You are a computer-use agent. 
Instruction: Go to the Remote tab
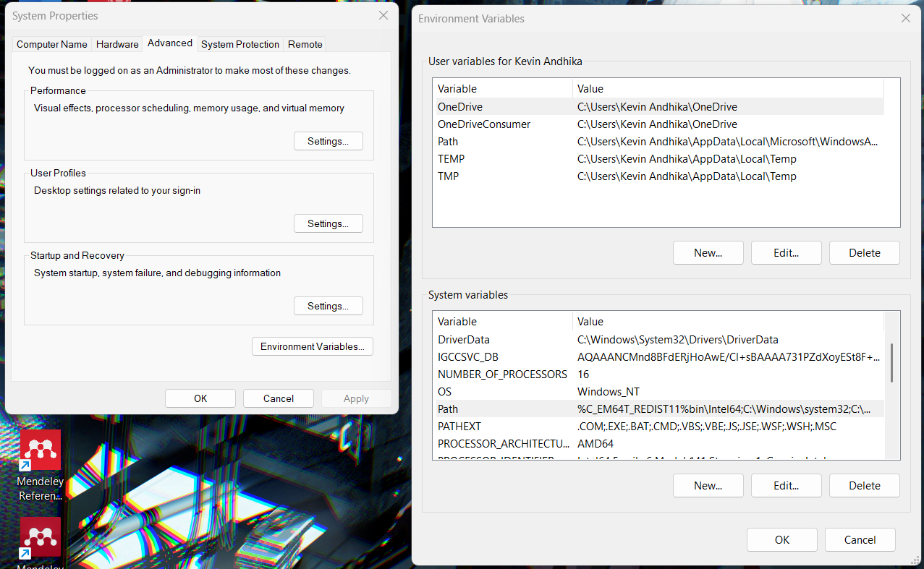pos(305,44)
